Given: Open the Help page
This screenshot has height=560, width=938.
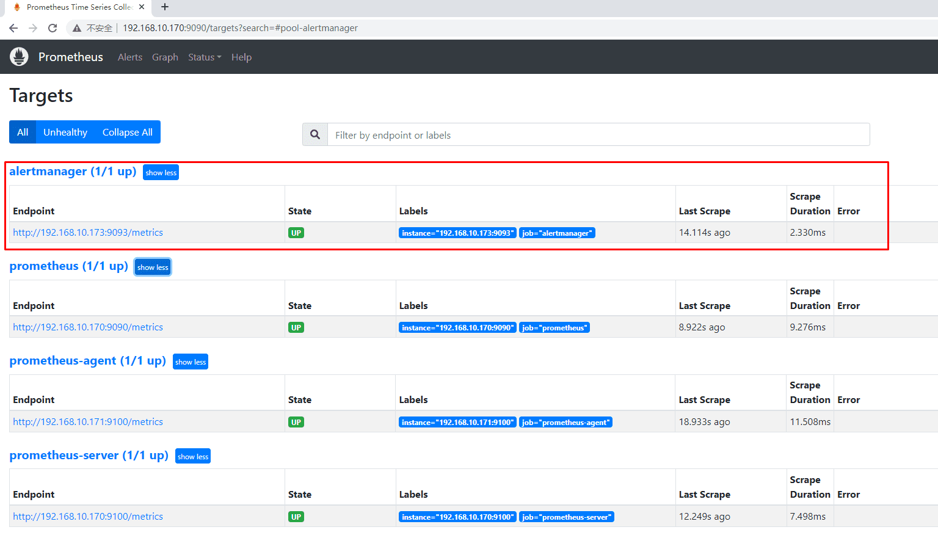Looking at the screenshot, I should [241, 57].
